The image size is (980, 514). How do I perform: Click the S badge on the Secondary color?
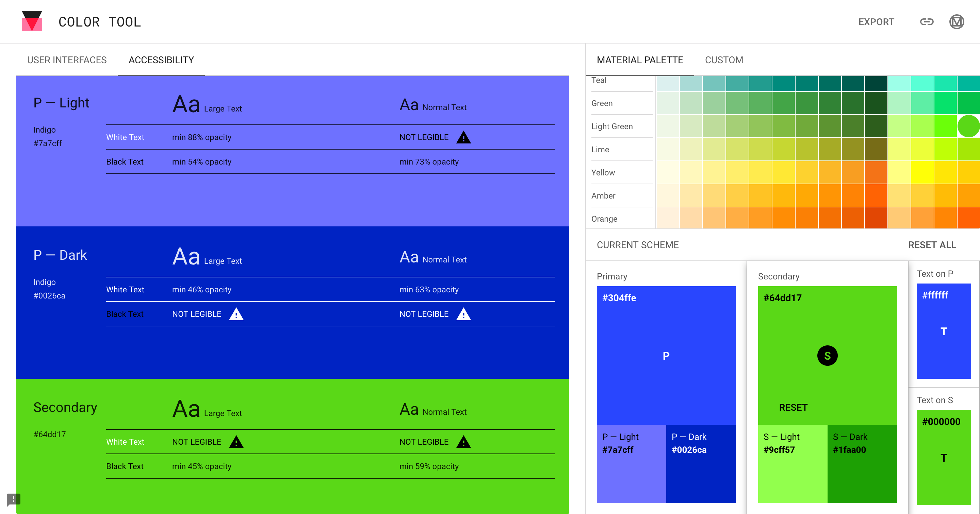tap(828, 356)
